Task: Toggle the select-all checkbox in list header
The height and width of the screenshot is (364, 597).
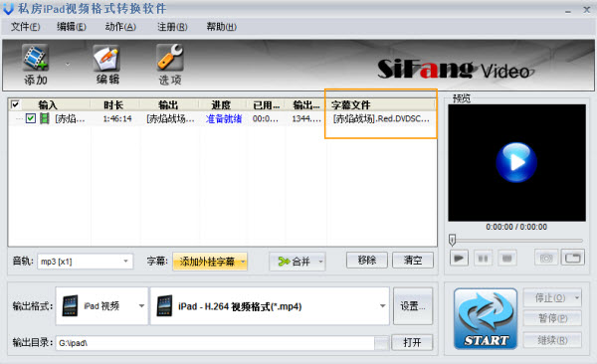Action: [x=15, y=104]
